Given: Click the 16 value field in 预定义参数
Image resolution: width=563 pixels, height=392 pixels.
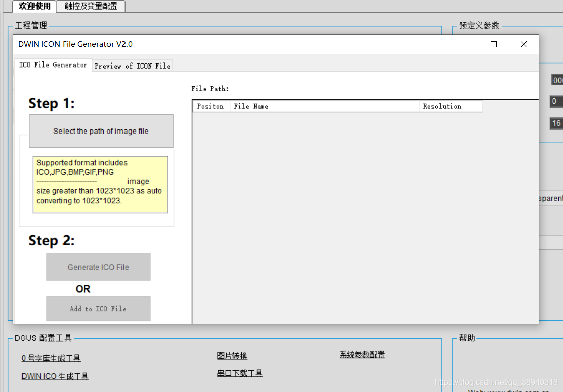Looking at the screenshot, I should (556, 123).
